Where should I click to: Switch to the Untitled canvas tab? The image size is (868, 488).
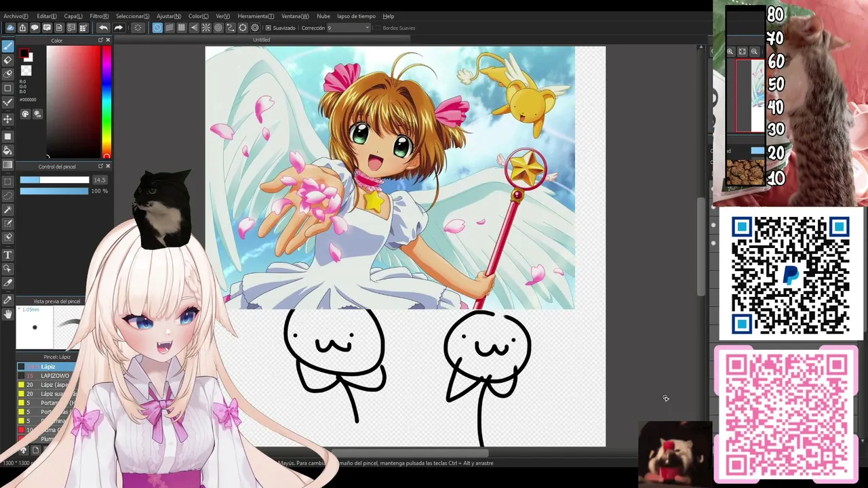262,40
